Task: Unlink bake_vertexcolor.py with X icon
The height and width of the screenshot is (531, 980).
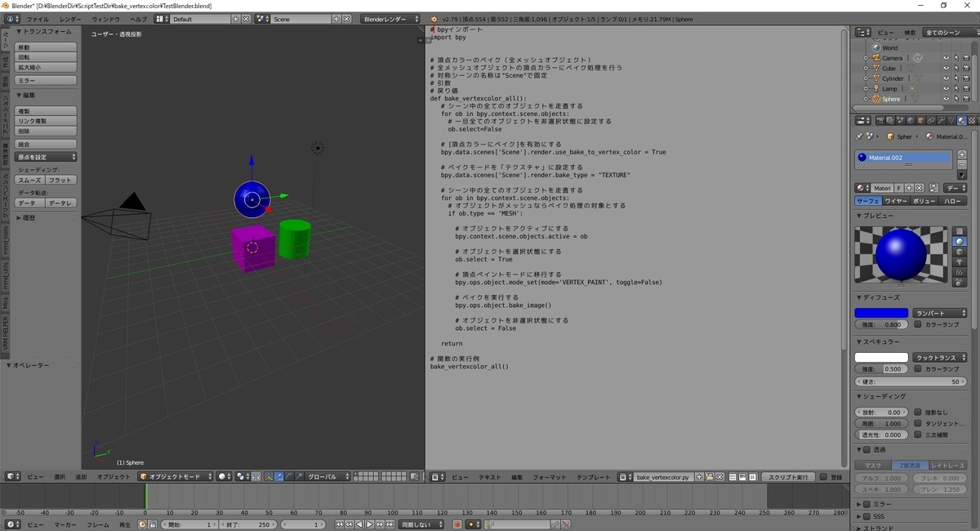Action: point(719,477)
